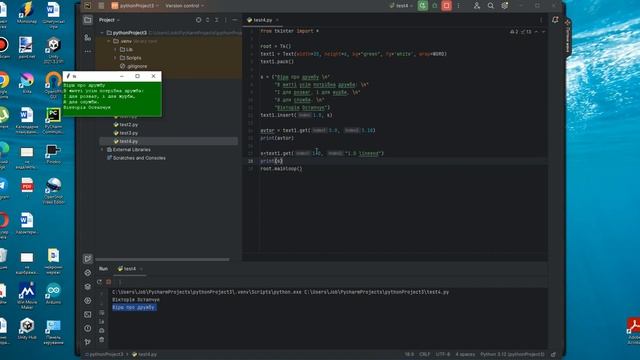Close the test4.py editor tab

[277, 20]
